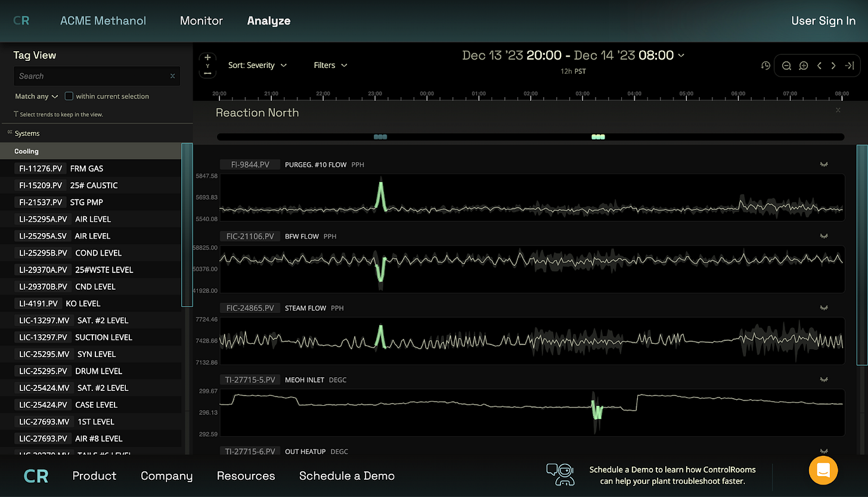The height and width of the screenshot is (497, 868).
Task: Select tag FI-11276.PV FRM GAS
Action: [x=91, y=169]
